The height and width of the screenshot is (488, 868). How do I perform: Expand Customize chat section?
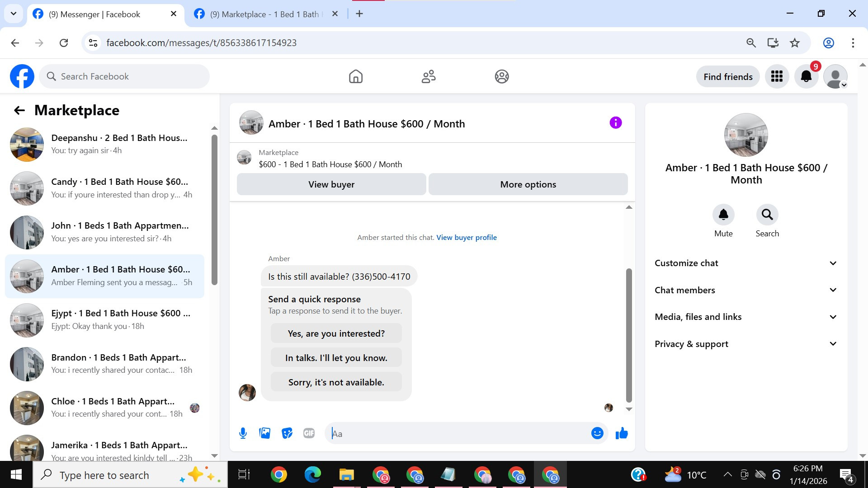coord(746,263)
